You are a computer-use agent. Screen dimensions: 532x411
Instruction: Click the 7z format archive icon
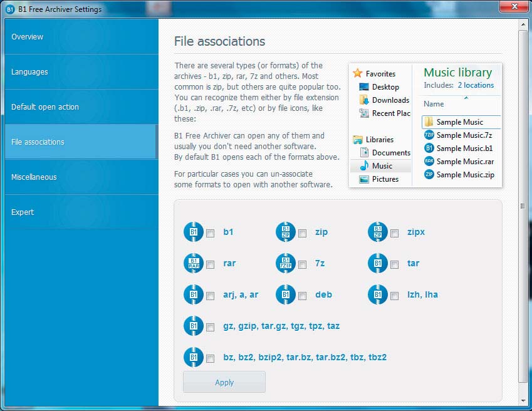point(286,263)
